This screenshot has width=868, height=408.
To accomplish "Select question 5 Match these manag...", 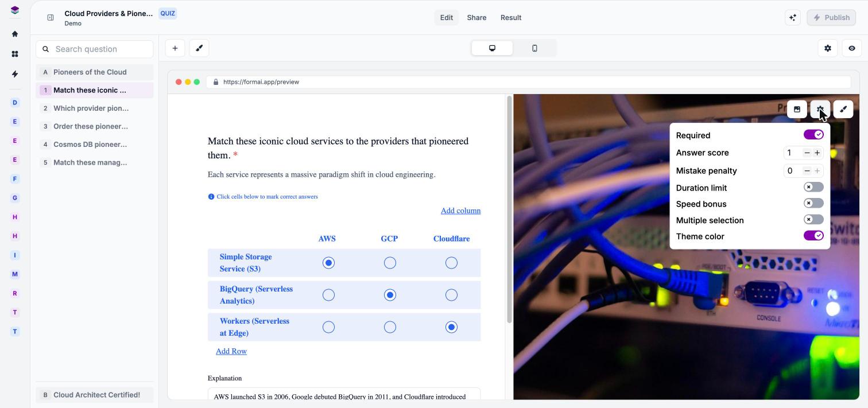I will (x=95, y=162).
